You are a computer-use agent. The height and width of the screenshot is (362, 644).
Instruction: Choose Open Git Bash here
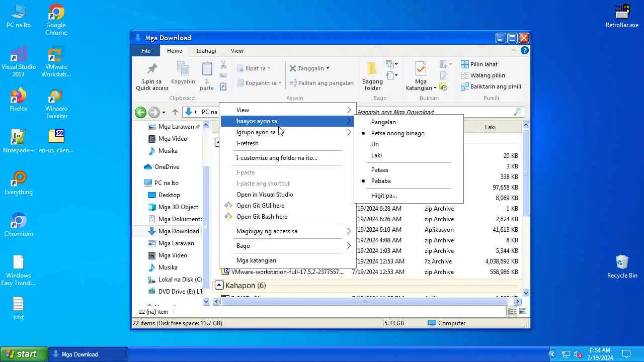pos(287,217)
